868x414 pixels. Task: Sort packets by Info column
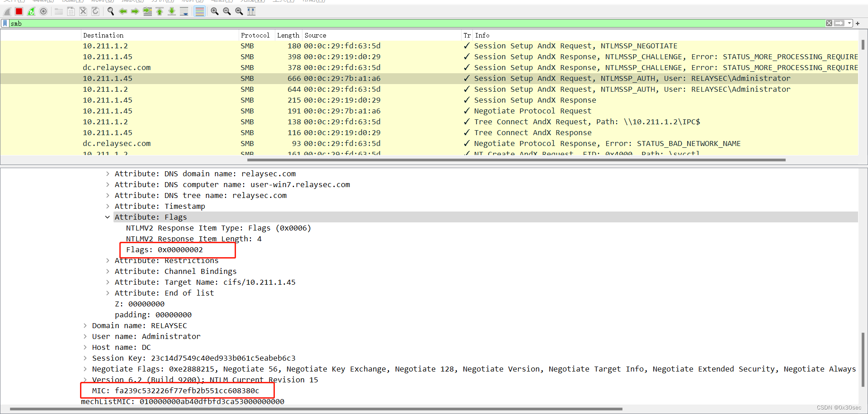[665, 35]
